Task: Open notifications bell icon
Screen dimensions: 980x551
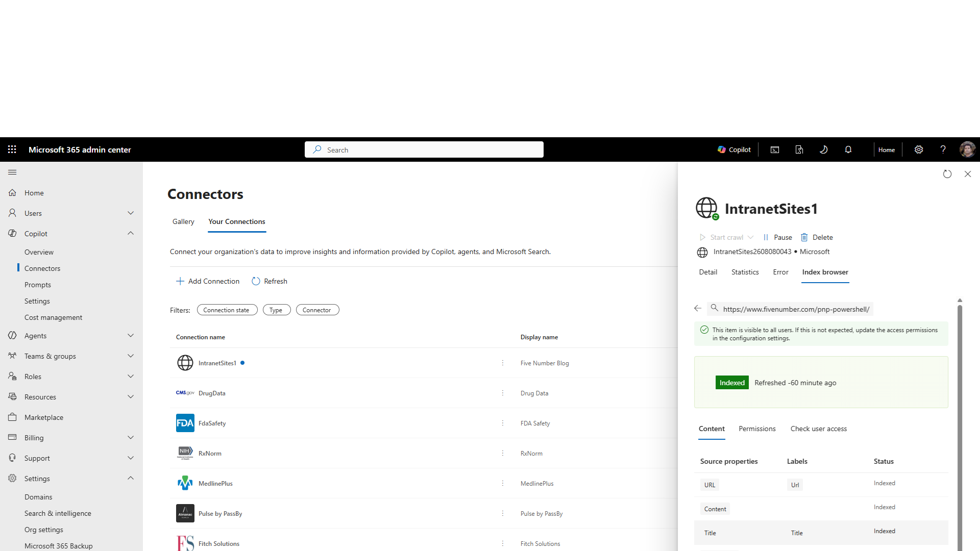Action: pos(848,149)
